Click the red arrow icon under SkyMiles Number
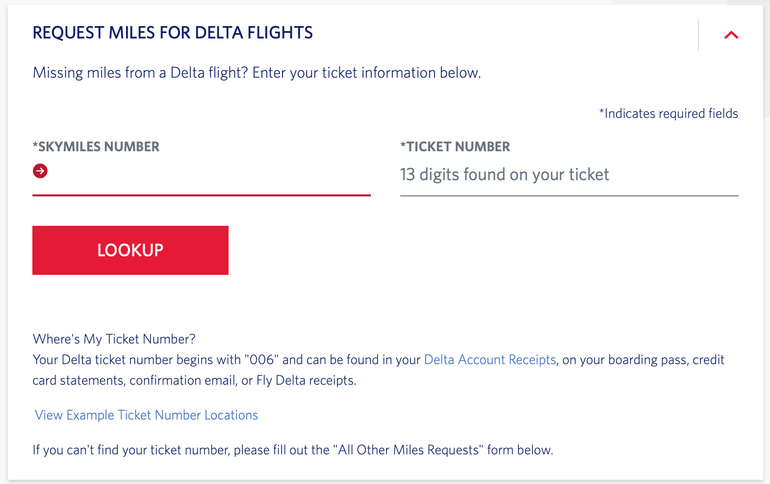The width and height of the screenshot is (770, 484). (x=40, y=171)
